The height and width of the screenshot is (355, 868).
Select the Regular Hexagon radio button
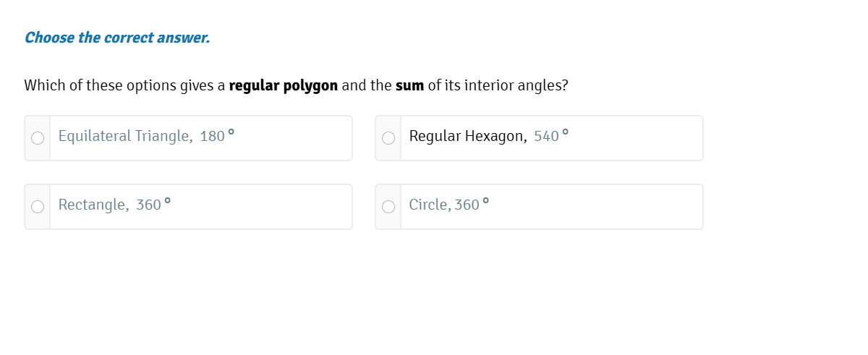click(x=388, y=137)
